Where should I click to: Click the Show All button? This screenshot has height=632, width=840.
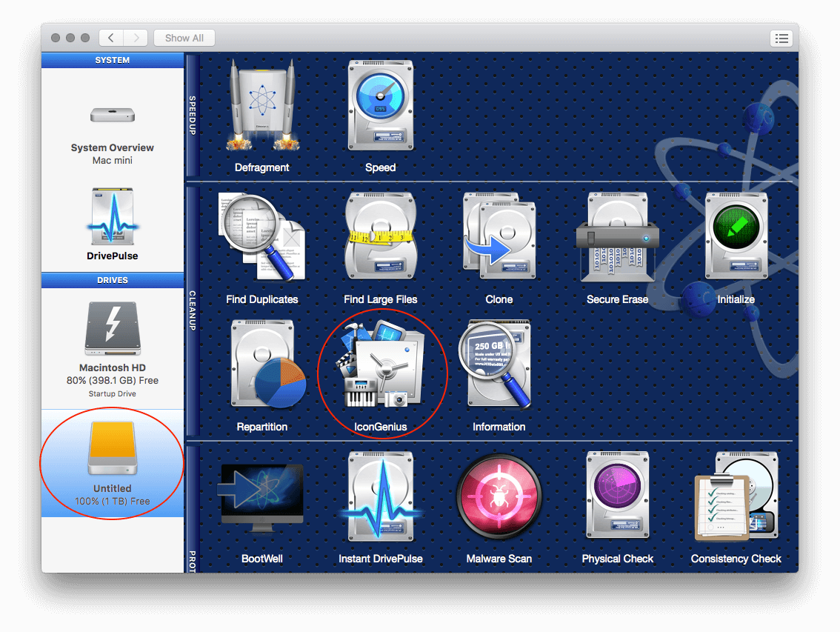tap(184, 38)
